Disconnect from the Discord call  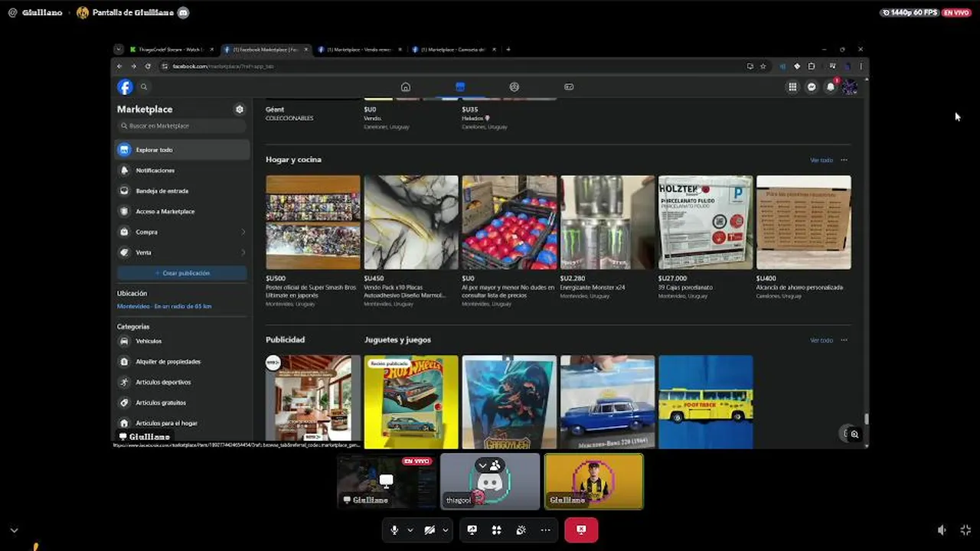pyautogui.click(x=581, y=530)
